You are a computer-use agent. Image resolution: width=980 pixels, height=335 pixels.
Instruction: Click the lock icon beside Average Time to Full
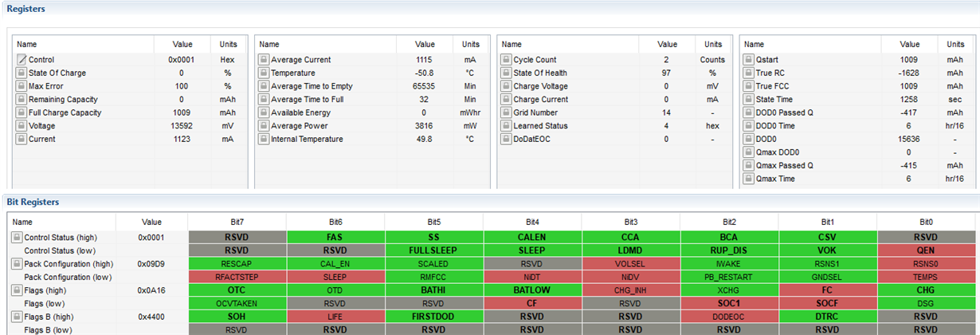coord(264,100)
